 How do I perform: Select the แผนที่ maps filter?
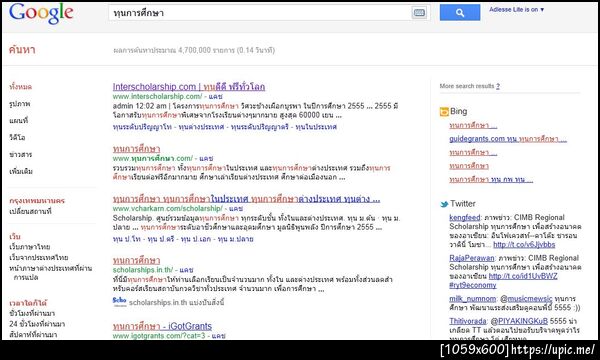point(19,121)
